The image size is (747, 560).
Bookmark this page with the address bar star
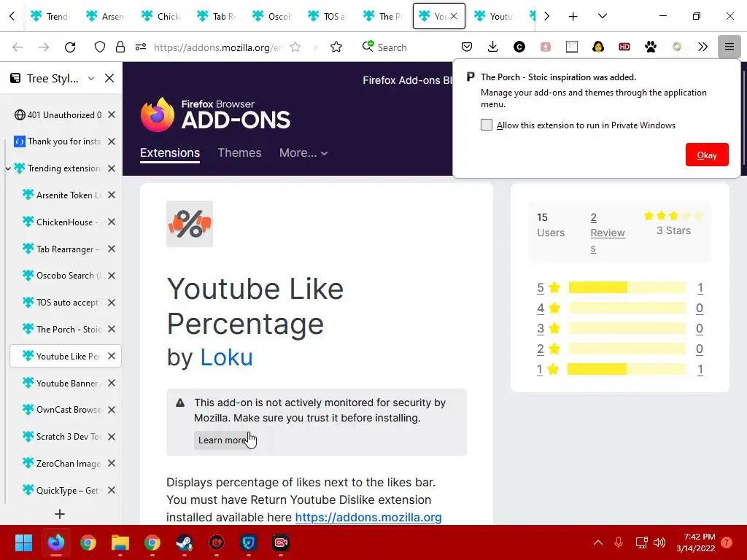pos(295,47)
